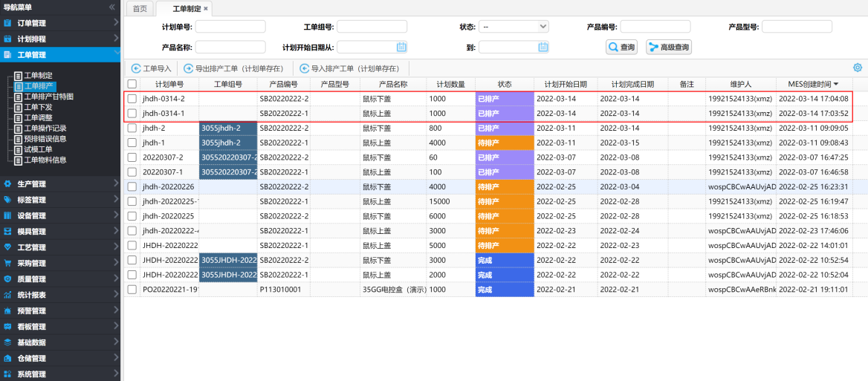Open 工单调整 in navigation tree
This screenshot has width=868, height=381.
(x=38, y=118)
